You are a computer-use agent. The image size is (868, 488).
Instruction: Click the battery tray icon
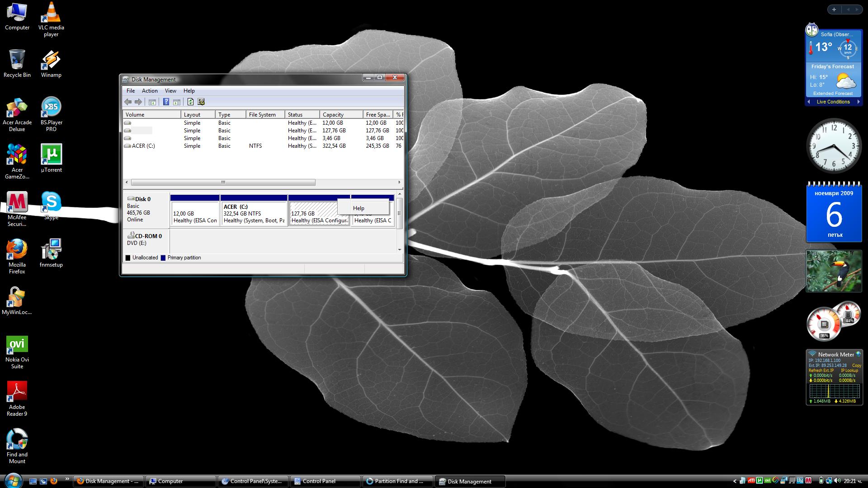click(x=821, y=481)
